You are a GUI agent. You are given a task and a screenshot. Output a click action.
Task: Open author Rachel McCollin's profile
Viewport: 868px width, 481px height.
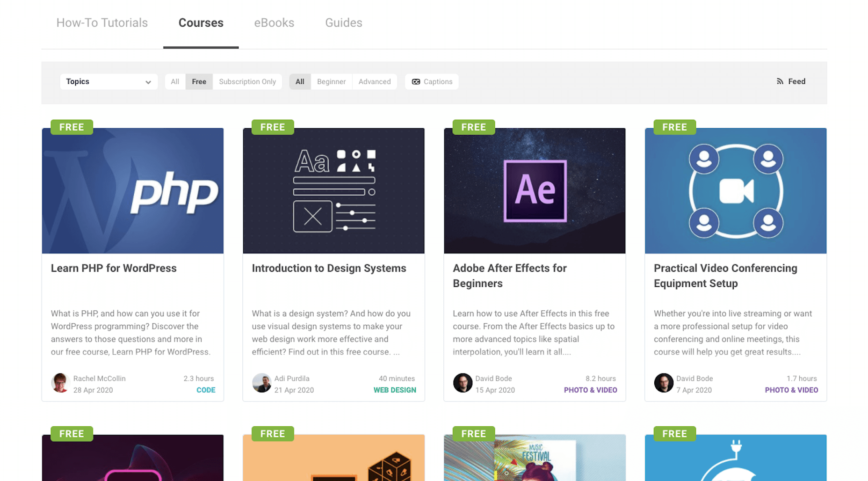99,379
